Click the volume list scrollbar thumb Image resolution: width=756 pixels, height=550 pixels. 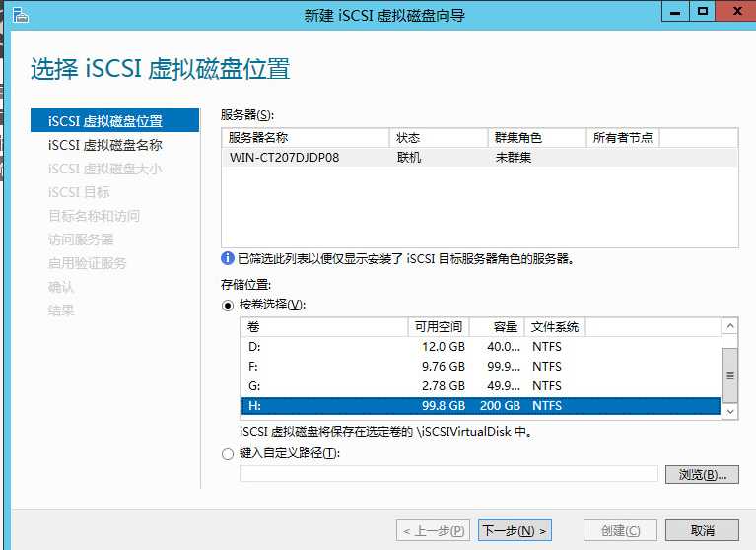tap(730, 376)
